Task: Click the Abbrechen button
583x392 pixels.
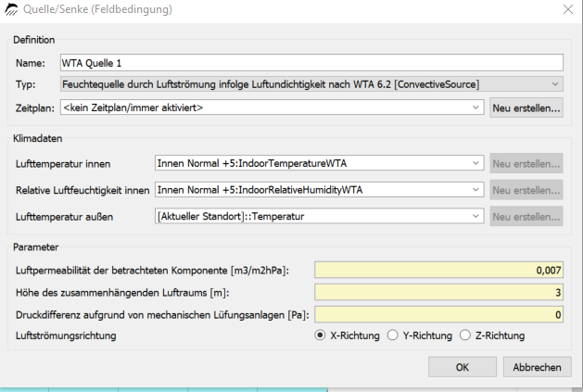Action: [x=537, y=367]
